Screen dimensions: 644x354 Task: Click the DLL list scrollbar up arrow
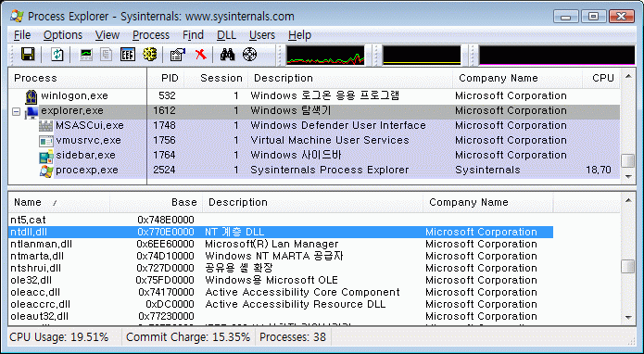628,200
